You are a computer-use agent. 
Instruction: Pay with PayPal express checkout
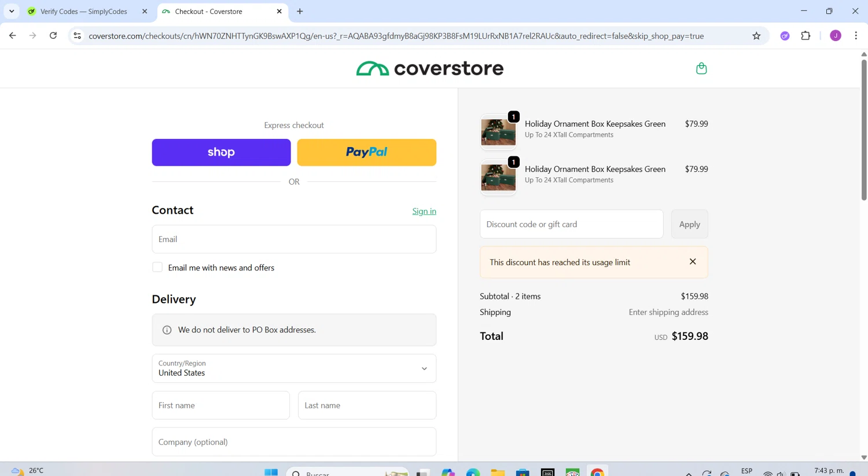[366, 152]
